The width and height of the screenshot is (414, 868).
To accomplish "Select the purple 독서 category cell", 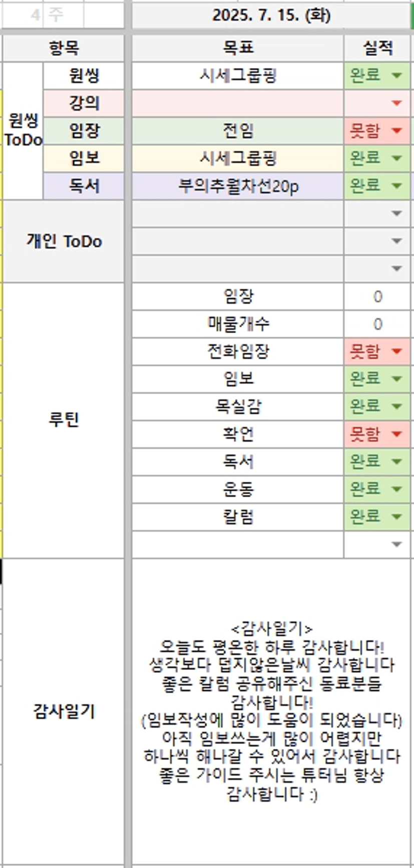I will click(84, 186).
